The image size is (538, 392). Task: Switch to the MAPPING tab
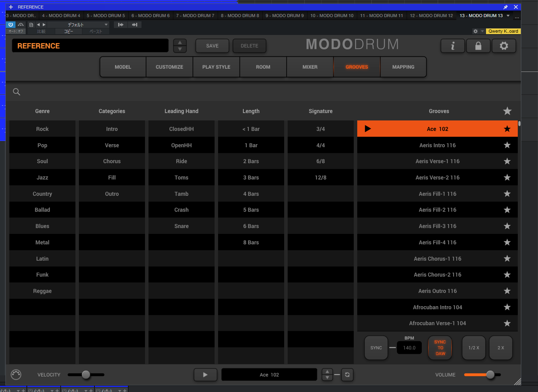tap(403, 67)
